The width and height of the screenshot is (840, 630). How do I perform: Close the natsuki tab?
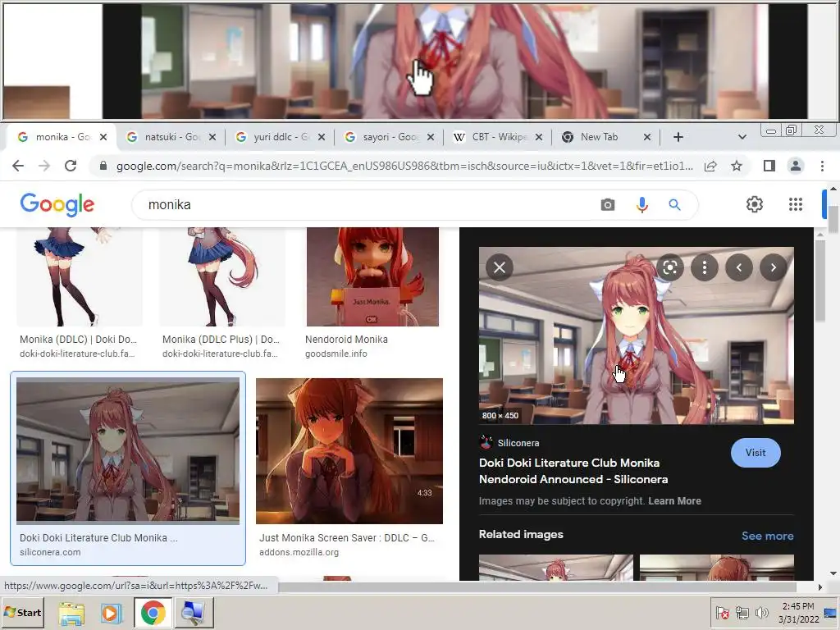212,137
